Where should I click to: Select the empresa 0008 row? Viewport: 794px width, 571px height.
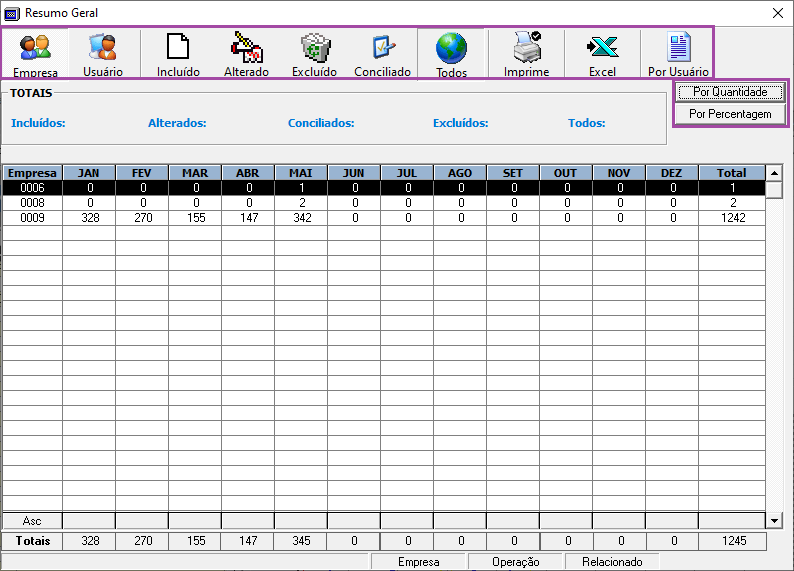[x=384, y=203]
